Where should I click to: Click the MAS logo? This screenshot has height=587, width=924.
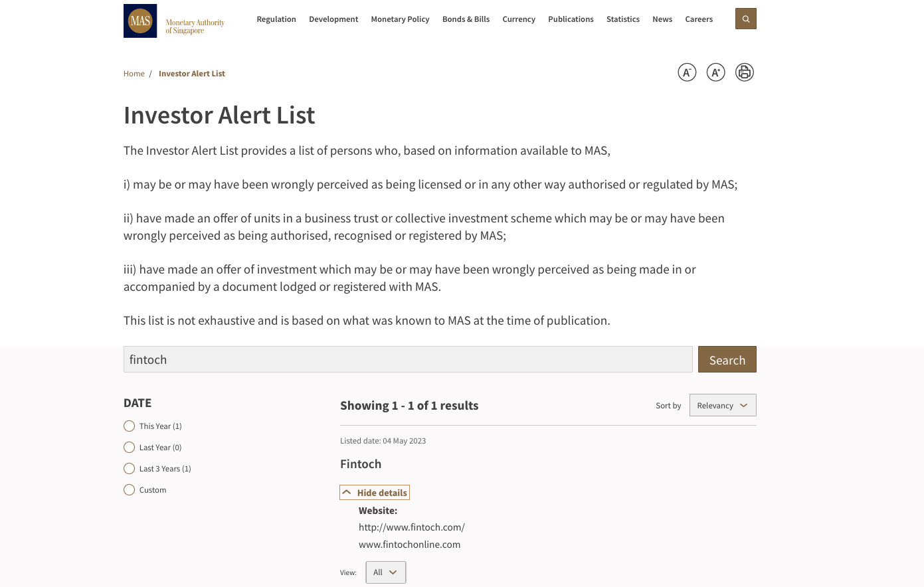tap(140, 21)
